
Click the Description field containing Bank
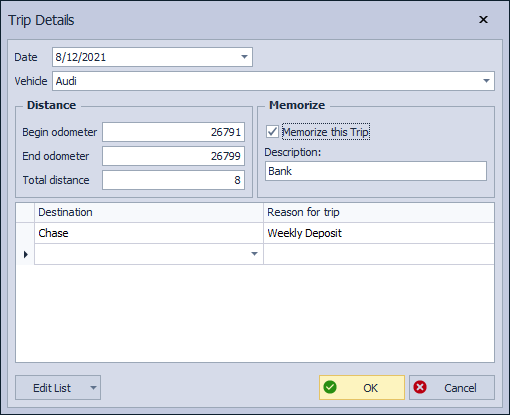point(376,171)
